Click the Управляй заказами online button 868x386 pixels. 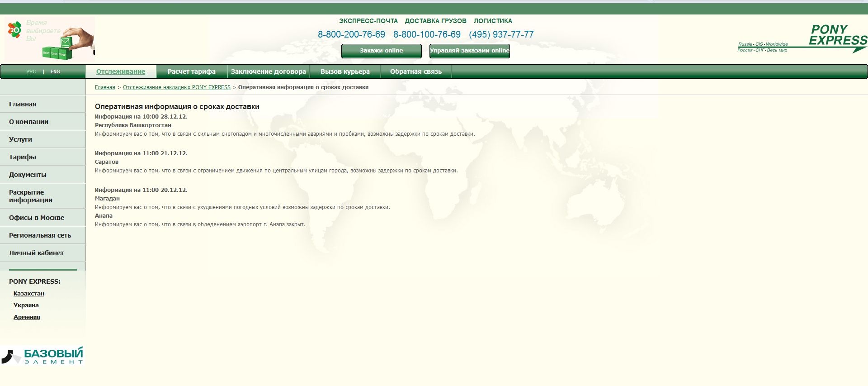coord(470,51)
